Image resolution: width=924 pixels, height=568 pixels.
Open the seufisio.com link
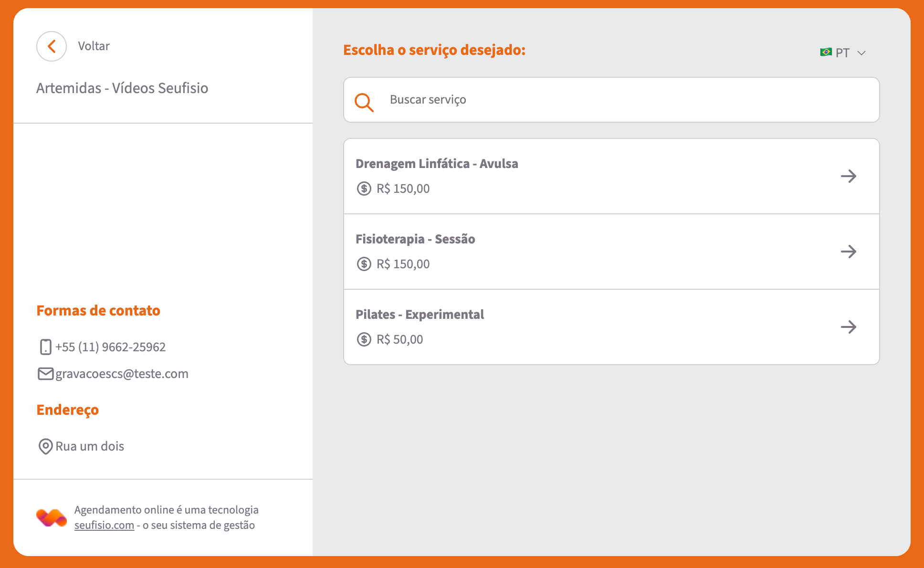click(104, 526)
